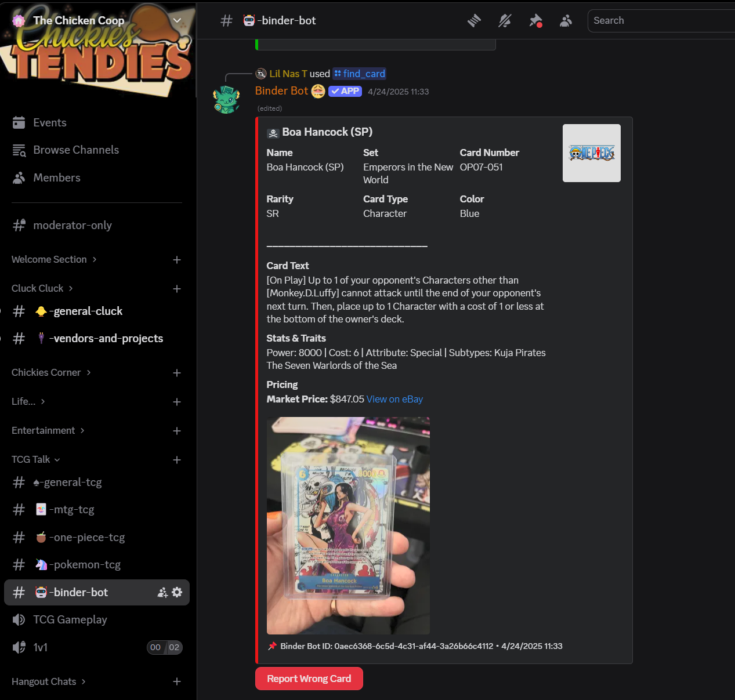Click the Search input field
The width and height of the screenshot is (735, 700).
click(661, 21)
